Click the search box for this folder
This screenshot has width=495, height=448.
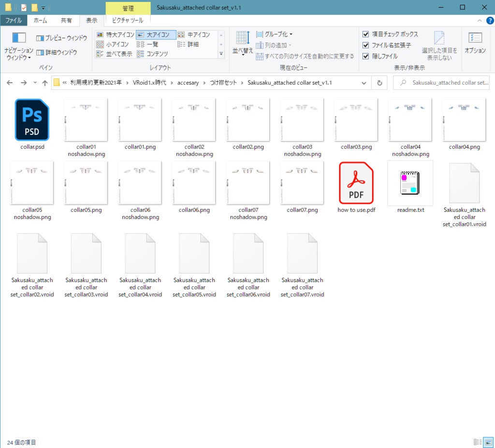441,83
